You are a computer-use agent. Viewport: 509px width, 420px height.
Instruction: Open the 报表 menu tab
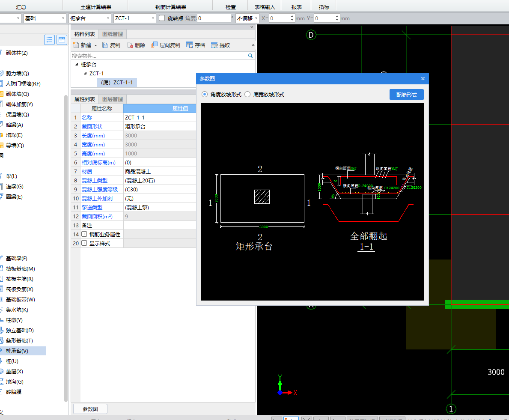point(296,7)
